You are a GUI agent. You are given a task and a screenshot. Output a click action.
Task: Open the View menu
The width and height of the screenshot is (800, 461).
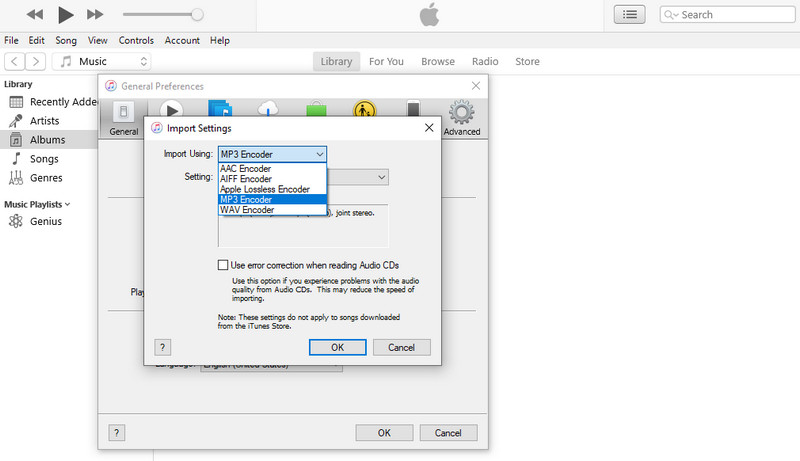pyautogui.click(x=97, y=40)
